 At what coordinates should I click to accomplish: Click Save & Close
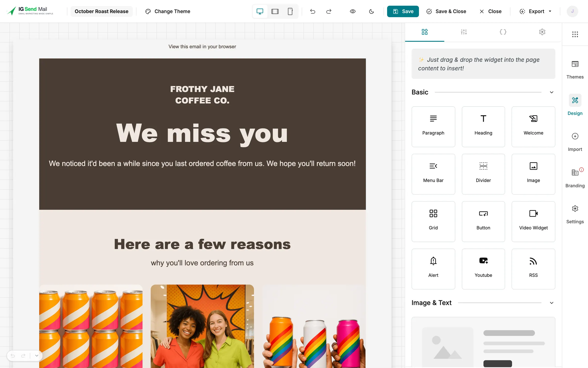(446, 11)
